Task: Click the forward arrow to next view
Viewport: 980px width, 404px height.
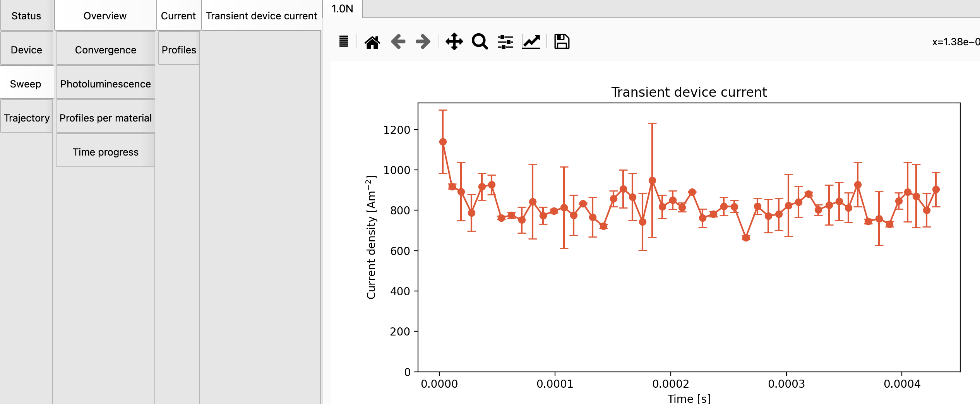Action: [423, 42]
